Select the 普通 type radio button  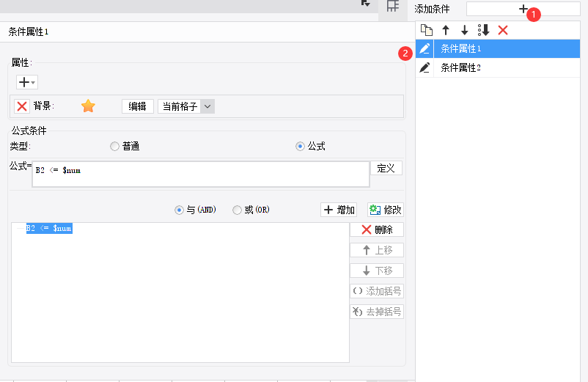coord(114,146)
